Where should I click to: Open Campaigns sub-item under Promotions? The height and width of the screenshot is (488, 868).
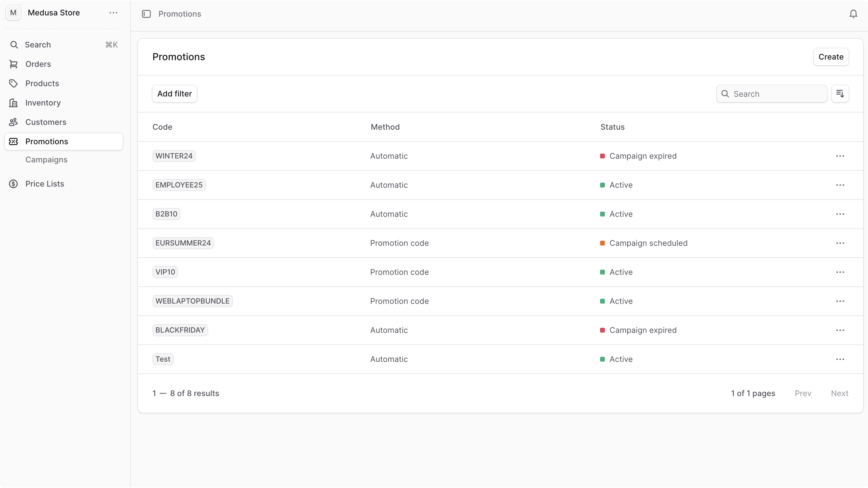point(47,160)
